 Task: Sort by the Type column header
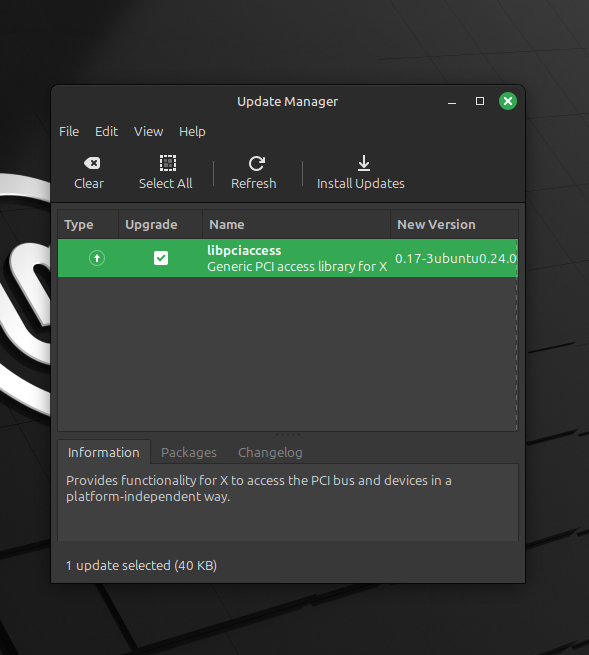point(88,224)
